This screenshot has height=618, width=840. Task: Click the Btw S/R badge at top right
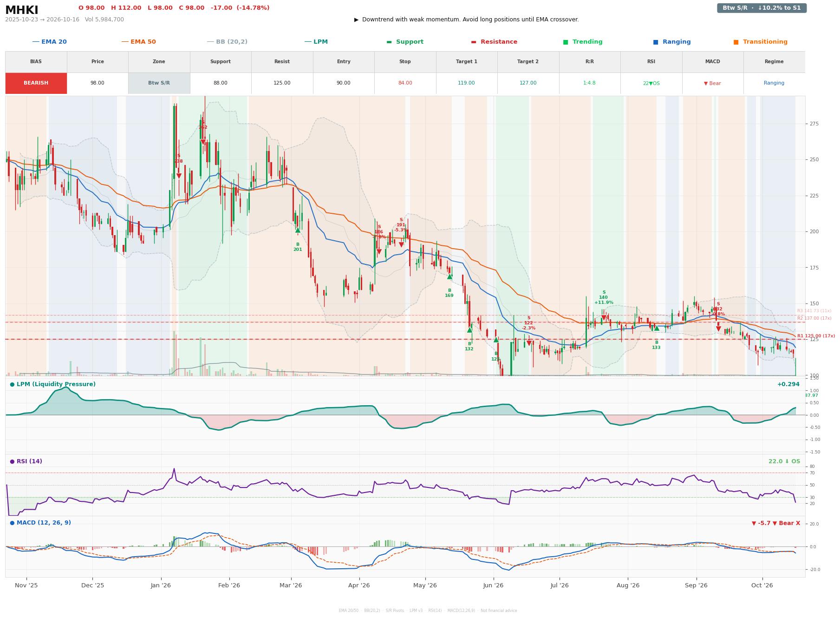(762, 8)
